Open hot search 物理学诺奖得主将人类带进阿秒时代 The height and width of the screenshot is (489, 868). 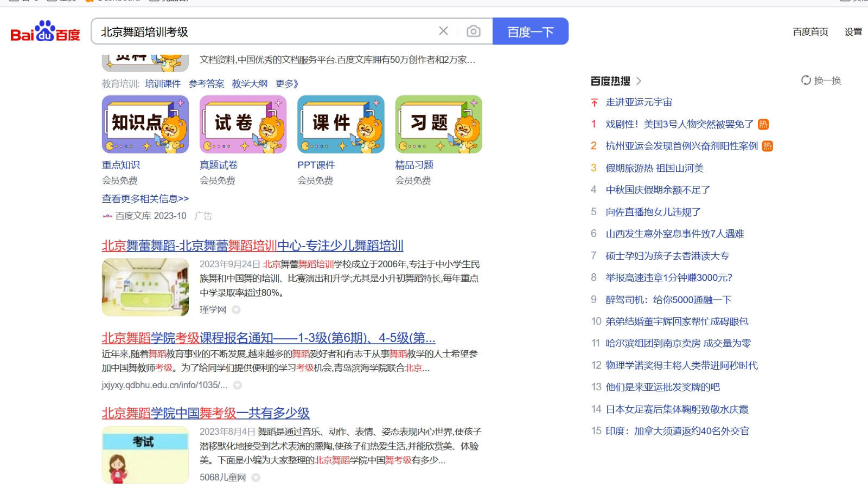pos(681,365)
